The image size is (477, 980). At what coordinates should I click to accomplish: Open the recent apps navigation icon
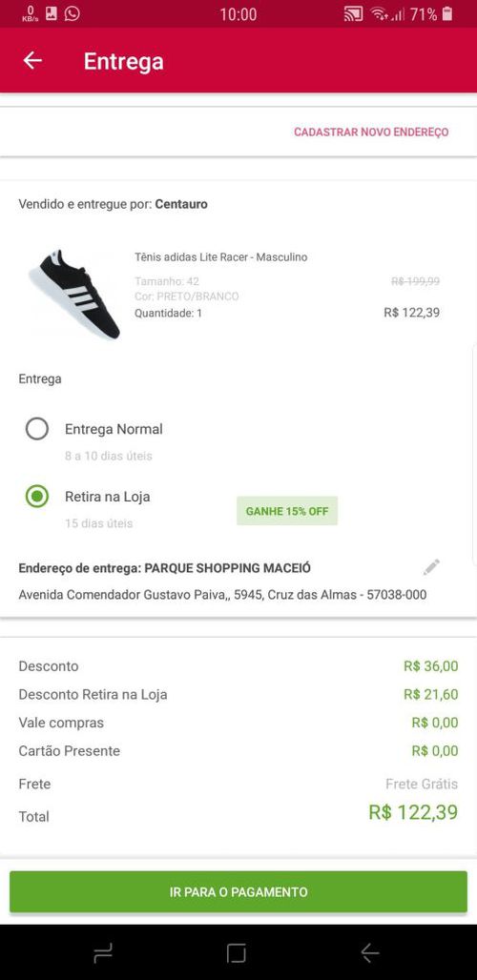point(103,953)
